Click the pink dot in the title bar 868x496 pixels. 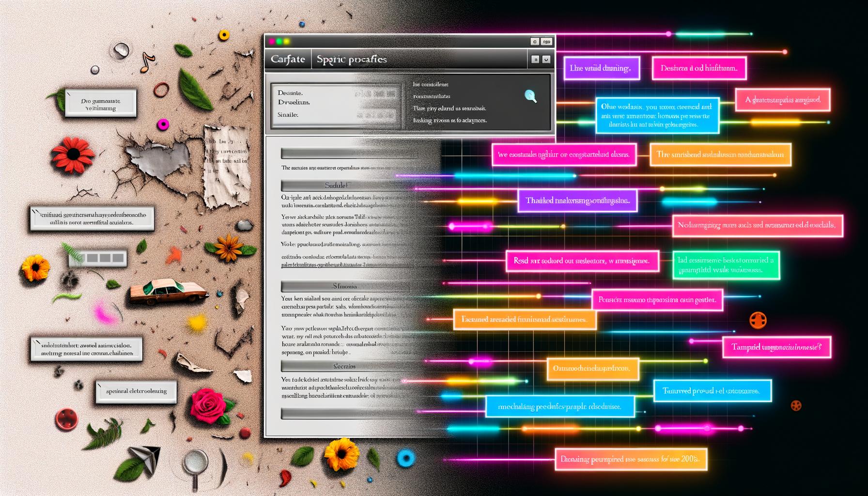pyautogui.click(x=272, y=42)
